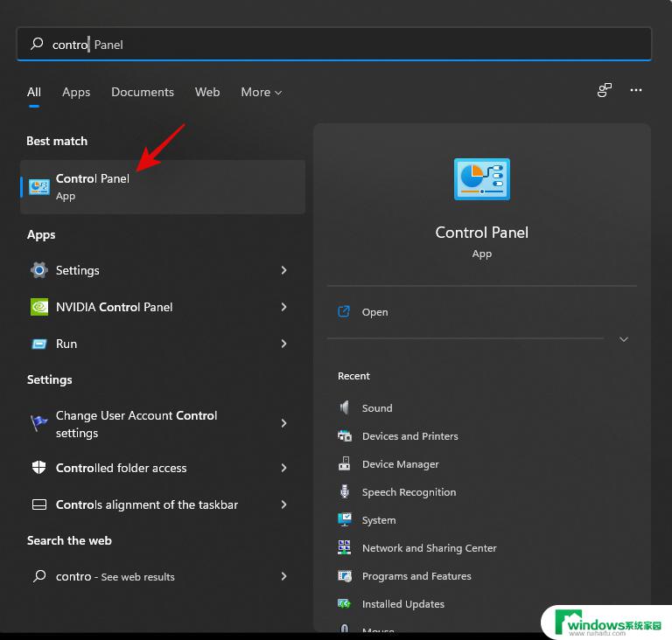Switch to the Documents filter tab

click(143, 92)
